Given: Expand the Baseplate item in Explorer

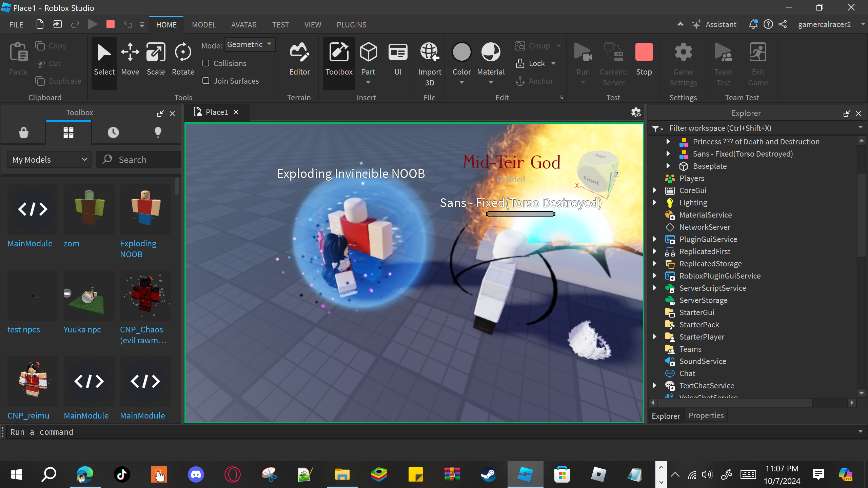Looking at the screenshot, I should coord(668,166).
